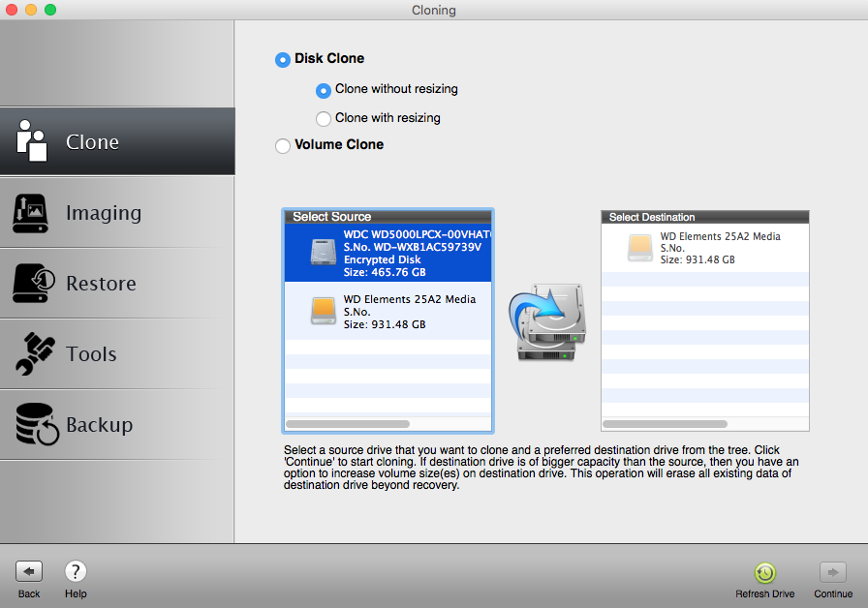This screenshot has height=608, width=868.
Task: Select 'WD Elements 25A2 Media' in source list
Action: click(410, 299)
